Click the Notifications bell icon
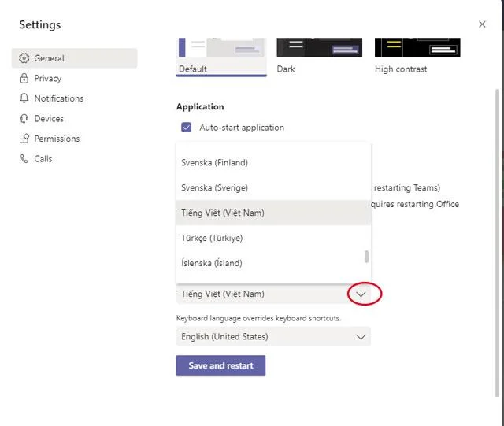The width and height of the screenshot is (504, 426). point(24,98)
